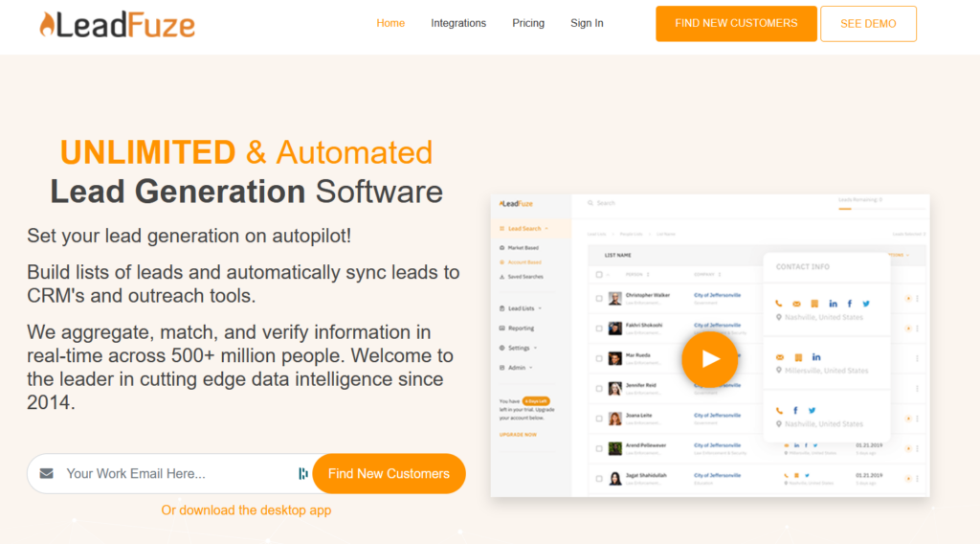Click Facebook icon in top contact info card
This screenshot has height=544, width=980.
849,304
